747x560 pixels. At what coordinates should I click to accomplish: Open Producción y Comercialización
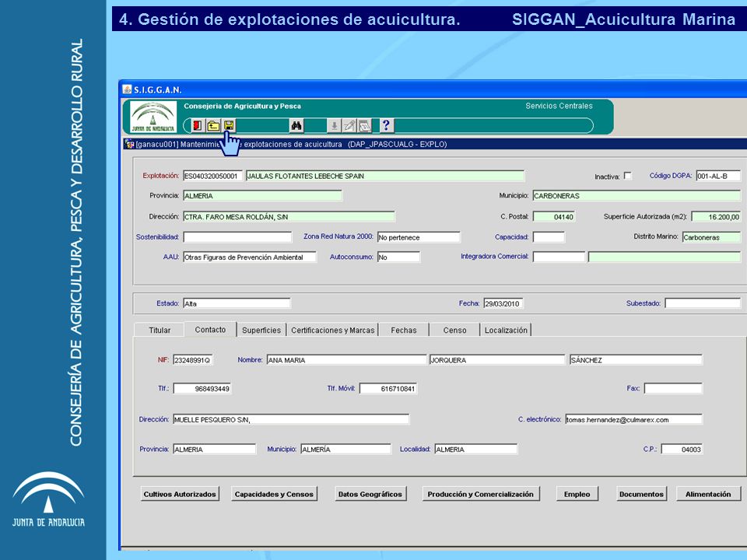click(x=481, y=495)
